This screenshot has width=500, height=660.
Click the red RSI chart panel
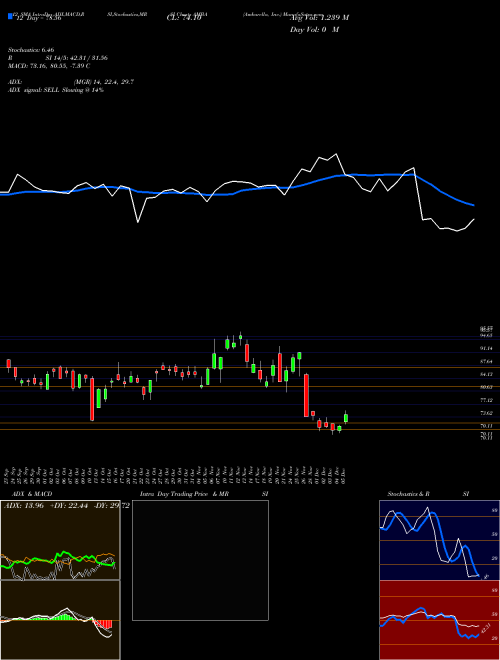pos(439,620)
